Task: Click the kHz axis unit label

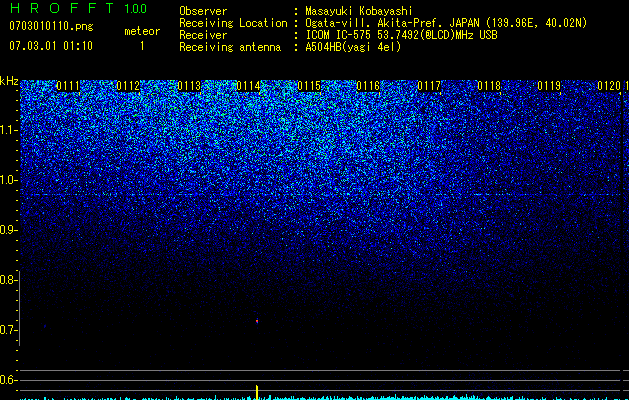Action: [x=9, y=81]
